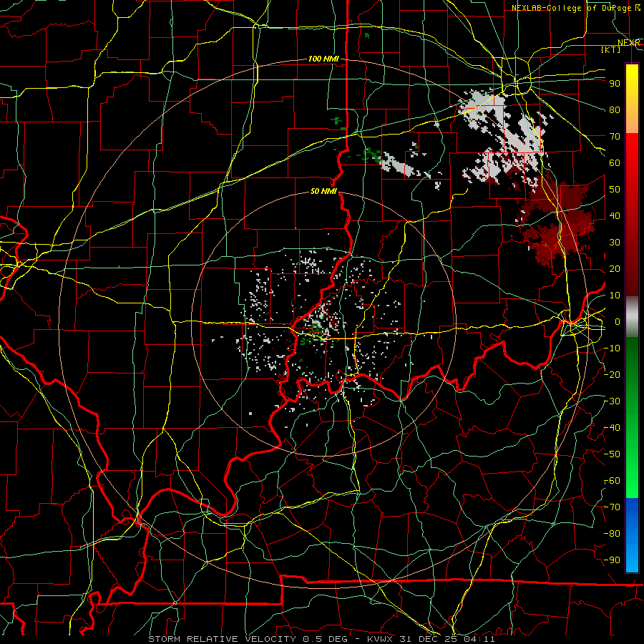
Task: Click the -80 scale value
Action: 612,534
